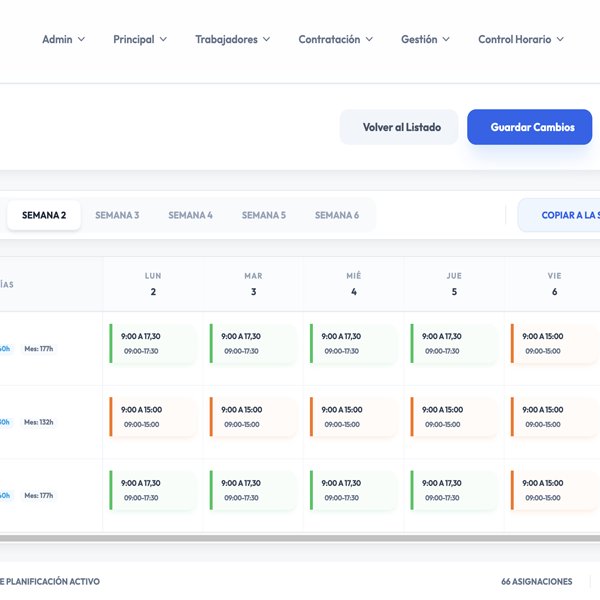
Task: Expand the Control Horario menu
Action: tap(521, 39)
